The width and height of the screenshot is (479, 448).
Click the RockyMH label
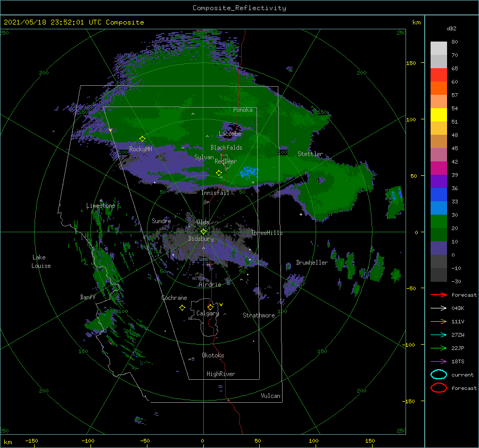coord(141,149)
